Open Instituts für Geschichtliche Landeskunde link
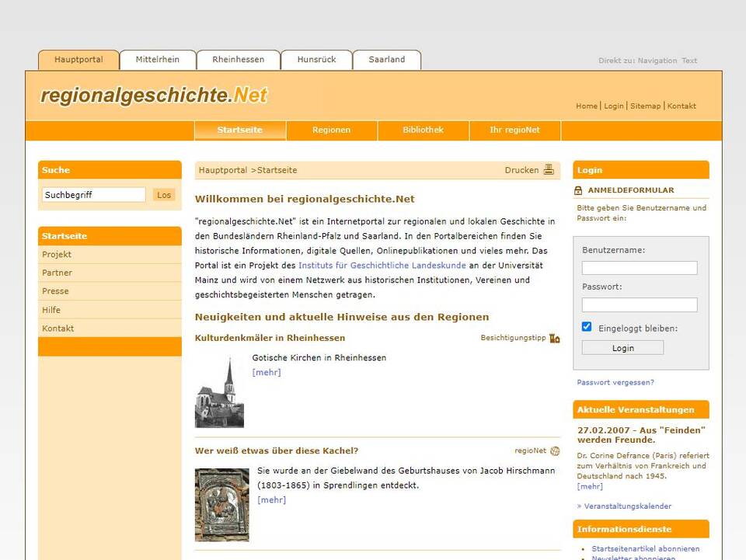This screenshot has height=560, width=746. (382, 266)
